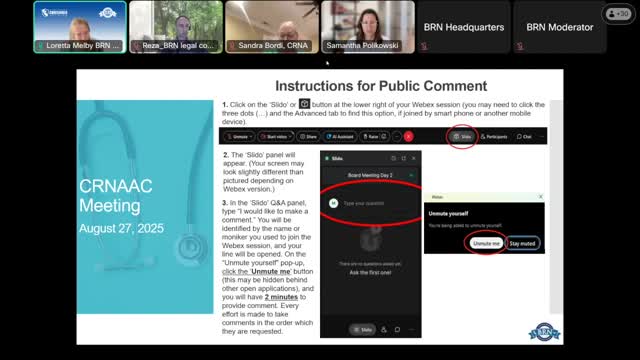The height and width of the screenshot is (360, 640).
Task: Click August 27, 2025 date text
Action: pos(121,228)
